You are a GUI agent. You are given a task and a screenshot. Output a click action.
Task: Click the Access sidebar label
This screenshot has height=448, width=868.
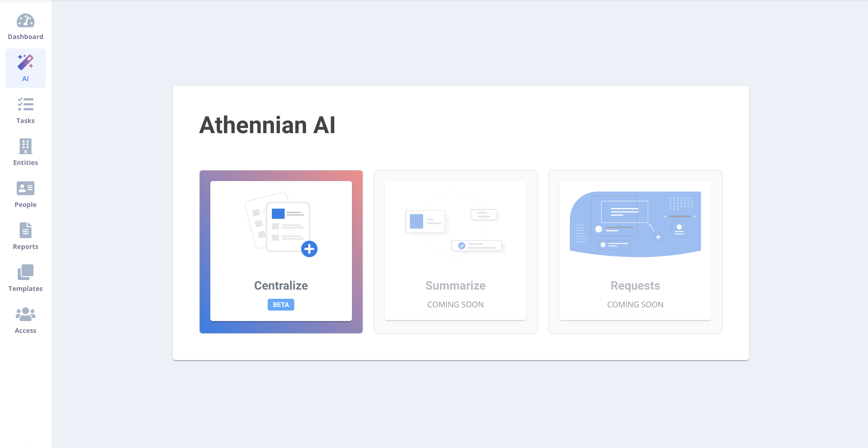pos(26,331)
